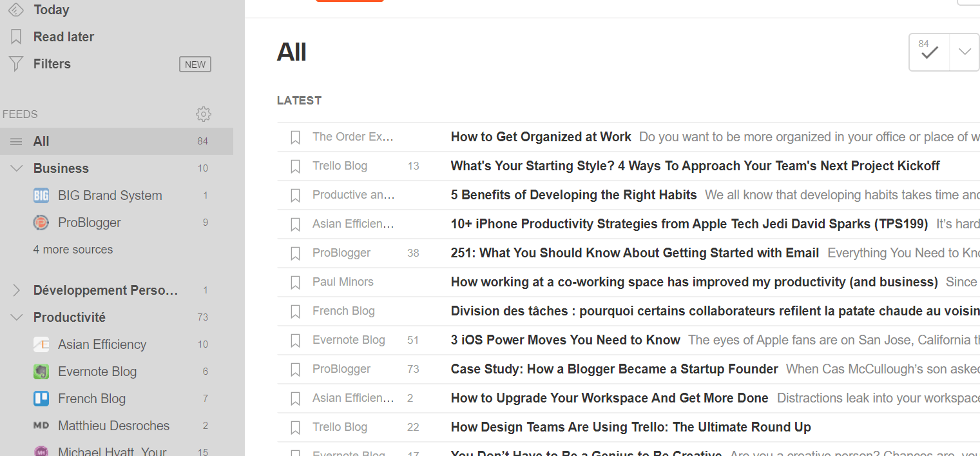This screenshot has height=456, width=980.
Task: Bookmark 'Case Study: How a Blogger' article
Action: [295, 369]
